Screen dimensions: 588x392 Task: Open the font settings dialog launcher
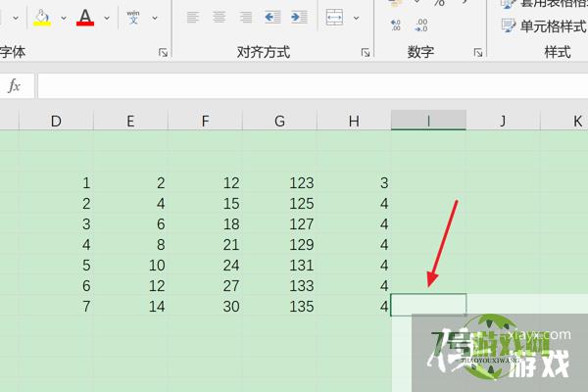click(163, 53)
